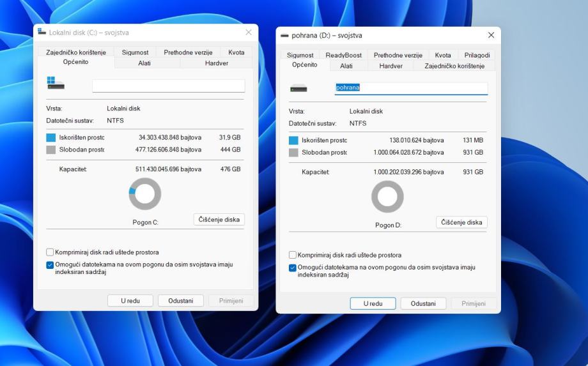
Task: Select Kvota tab in C: properties
Action: pyautogui.click(x=236, y=52)
